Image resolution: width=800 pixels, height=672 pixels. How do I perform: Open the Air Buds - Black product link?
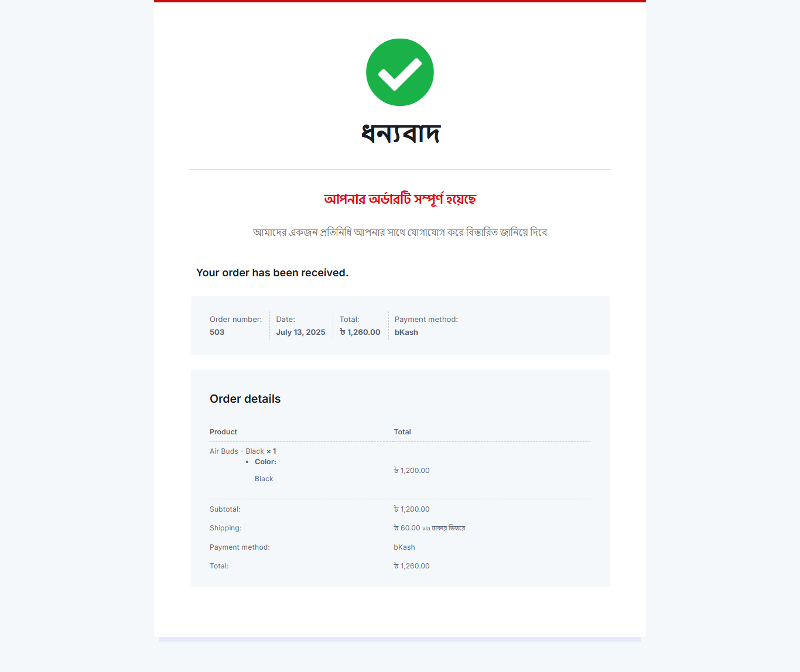point(237,451)
